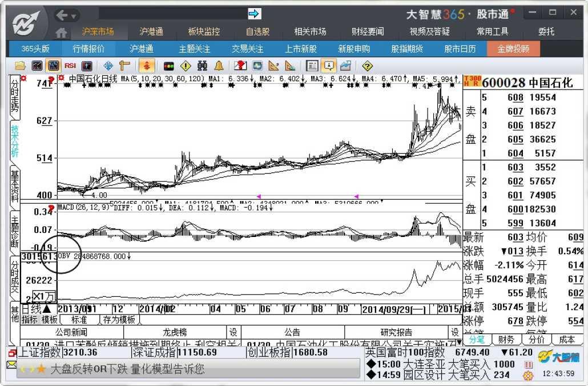The width and height of the screenshot is (588, 386).
Task: Toggle the red dollar sign toolbar icon
Action: pos(147,66)
